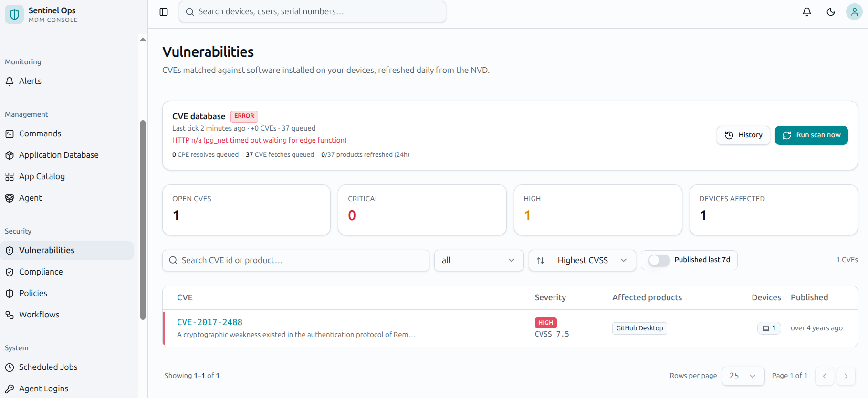Click the Alerts bell icon in sidebar
The height and width of the screenshot is (398, 868).
click(x=10, y=82)
